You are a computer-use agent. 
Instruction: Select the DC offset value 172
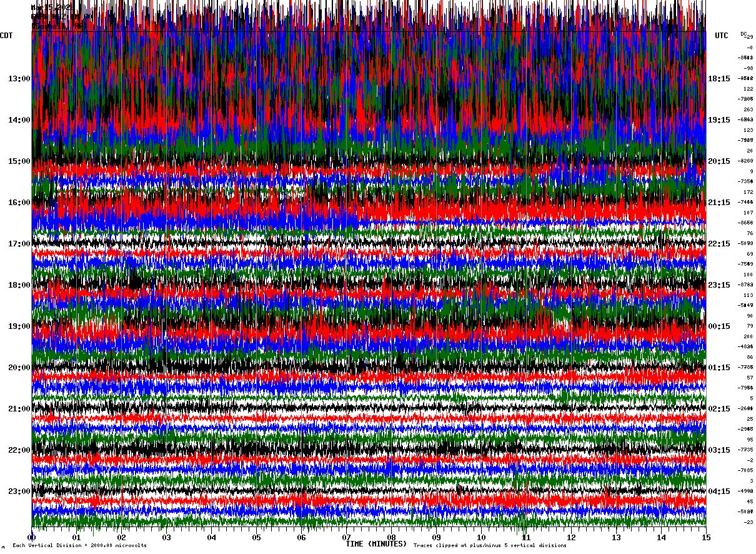pyautogui.click(x=748, y=192)
